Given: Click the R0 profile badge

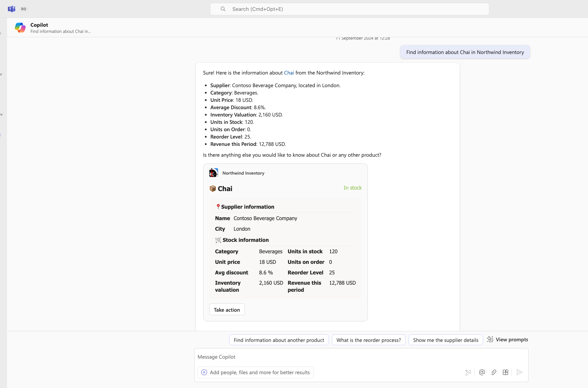Looking at the screenshot, I should pos(24,9).
